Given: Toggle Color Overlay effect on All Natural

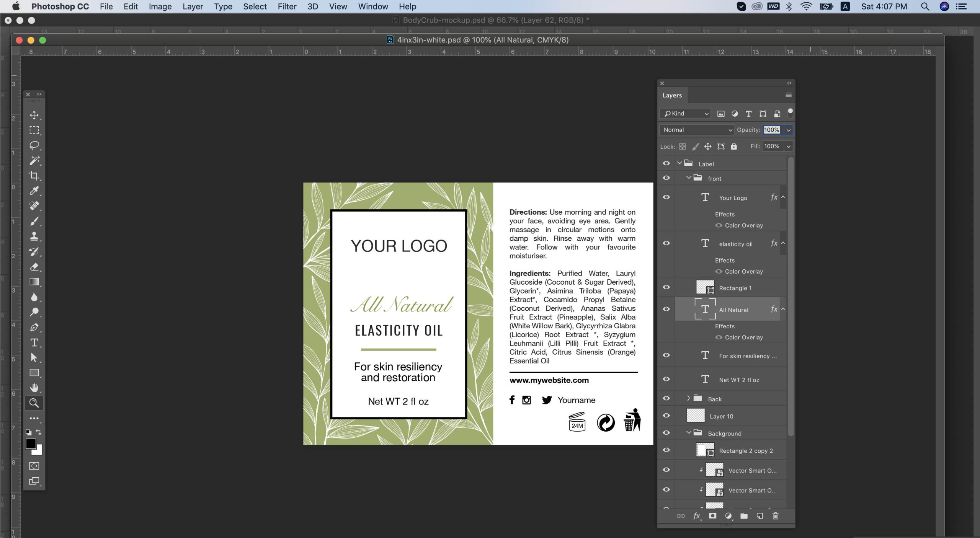Looking at the screenshot, I should [x=719, y=337].
